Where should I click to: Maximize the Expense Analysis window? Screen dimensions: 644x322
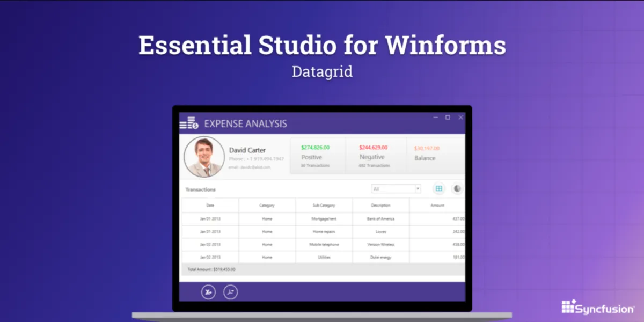coord(448,118)
